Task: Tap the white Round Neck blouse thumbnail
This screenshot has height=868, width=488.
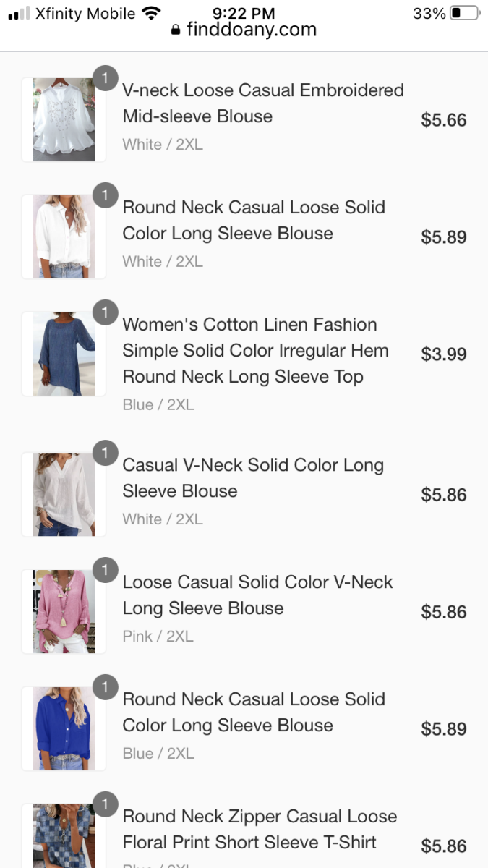Action: [64, 237]
